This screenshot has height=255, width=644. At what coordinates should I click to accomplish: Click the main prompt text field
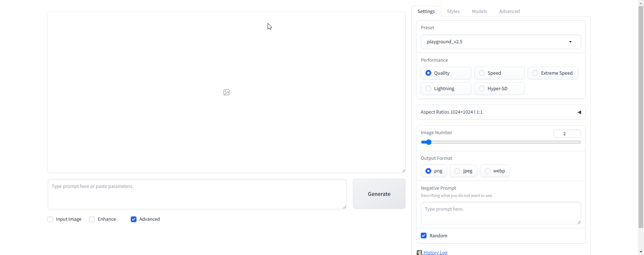[197, 194]
